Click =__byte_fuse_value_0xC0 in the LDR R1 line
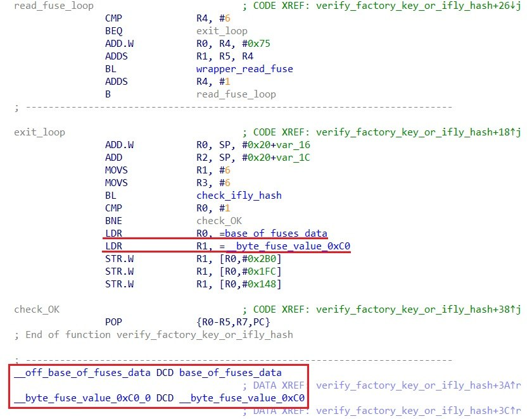 tap(284, 246)
